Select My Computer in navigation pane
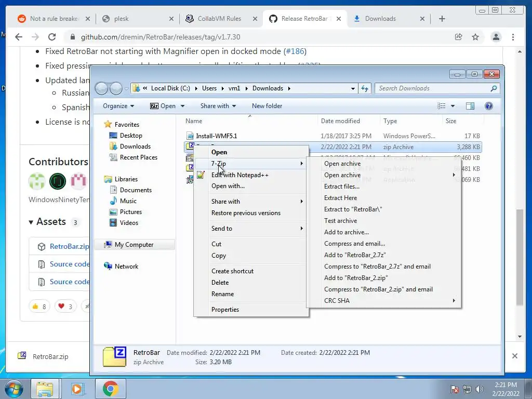 [134, 245]
